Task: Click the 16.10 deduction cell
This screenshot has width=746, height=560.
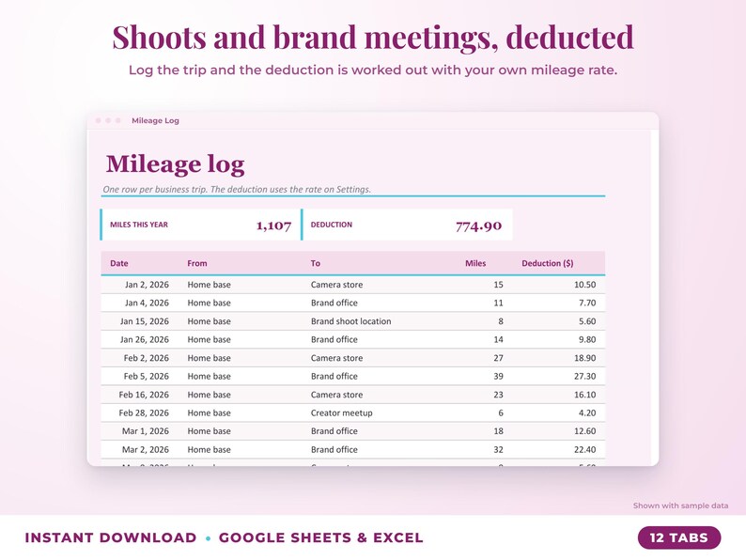Action: pos(584,395)
